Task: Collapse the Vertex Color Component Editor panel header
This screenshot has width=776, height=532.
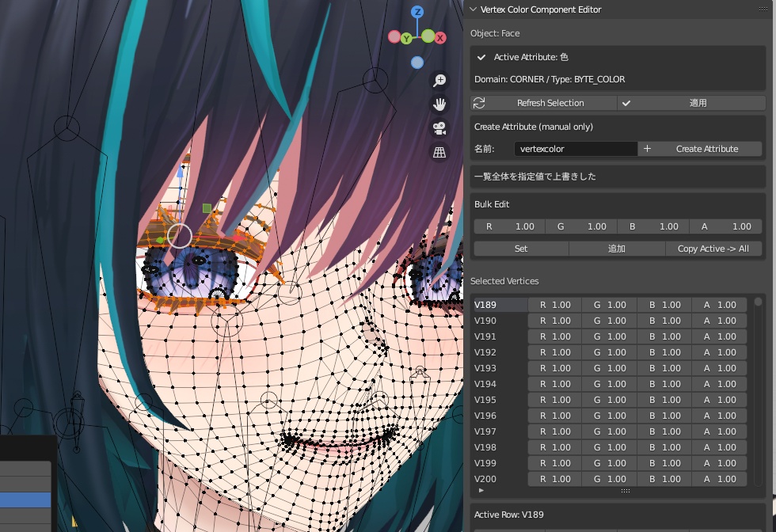Action: point(473,9)
